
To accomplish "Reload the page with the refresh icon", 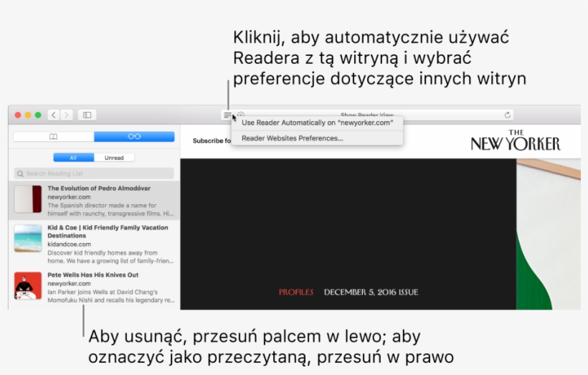I will tap(508, 115).
